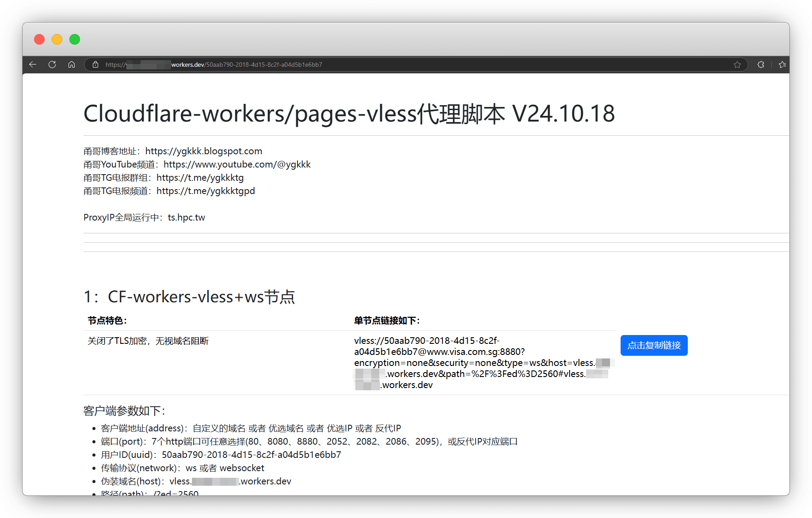This screenshot has height=518, width=812.
Task: Open the browser extensions puzzle icon
Action: (761, 65)
